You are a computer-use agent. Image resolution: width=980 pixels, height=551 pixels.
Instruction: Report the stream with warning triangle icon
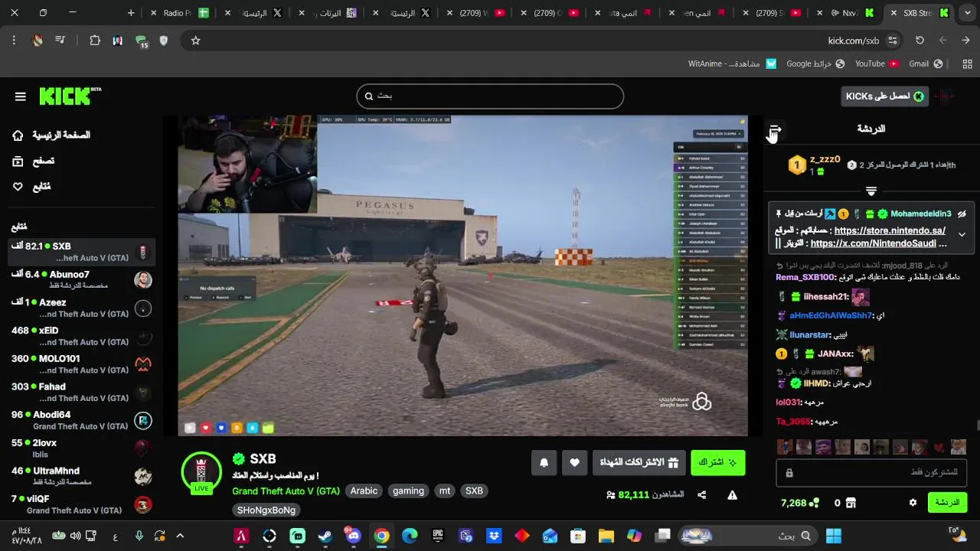[x=732, y=495]
